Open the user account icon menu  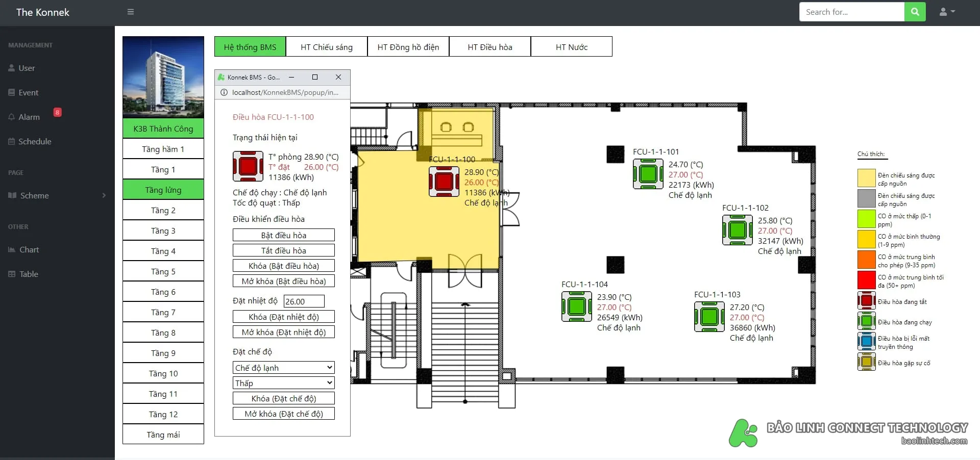(x=947, y=12)
